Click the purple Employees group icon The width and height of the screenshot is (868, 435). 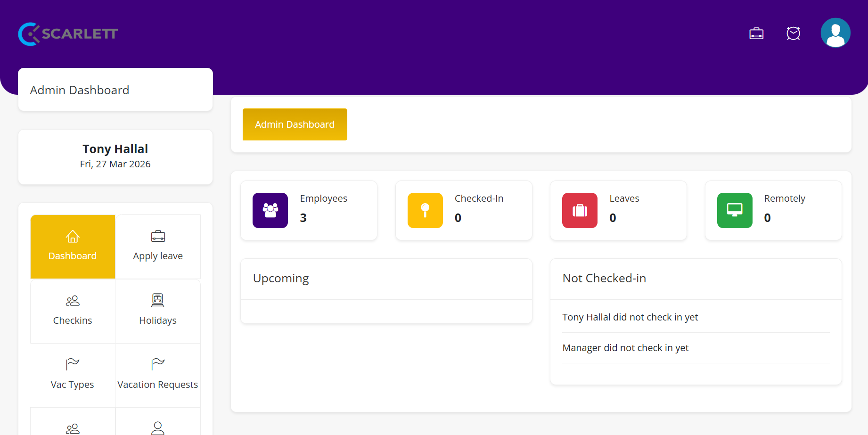click(270, 210)
